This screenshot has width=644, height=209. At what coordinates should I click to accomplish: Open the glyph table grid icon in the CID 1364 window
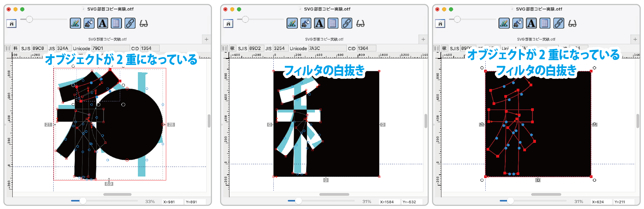[x=333, y=23]
